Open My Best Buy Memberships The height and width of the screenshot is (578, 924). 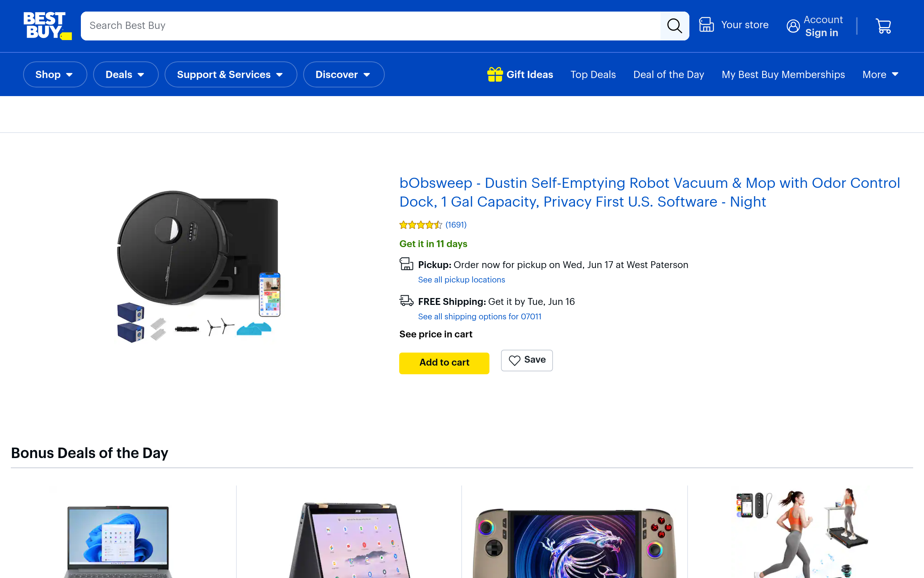[783, 74]
